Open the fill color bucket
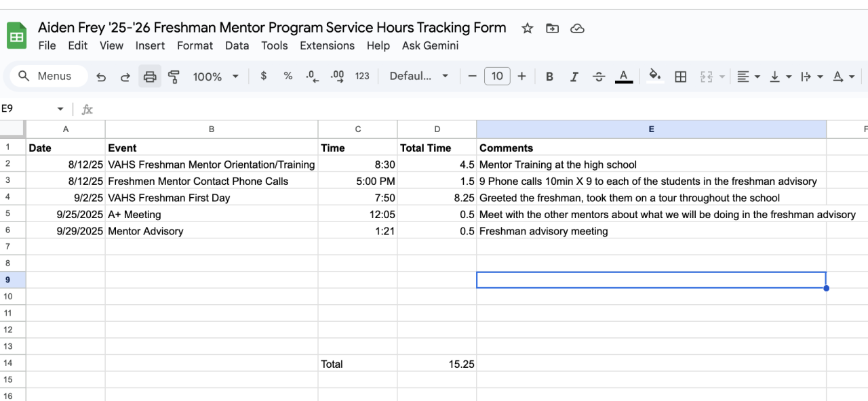The height and width of the screenshot is (401, 868). [655, 76]
